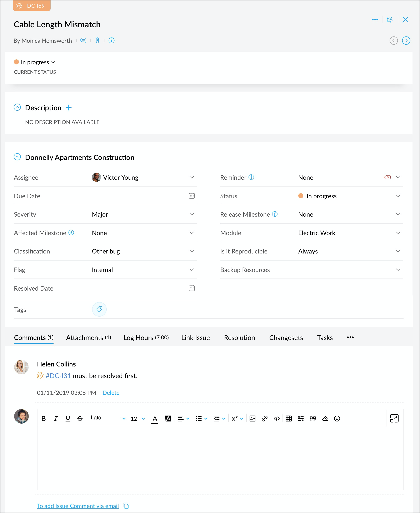Open the add follower icon

pyautogui.click(x=390, y=20)
